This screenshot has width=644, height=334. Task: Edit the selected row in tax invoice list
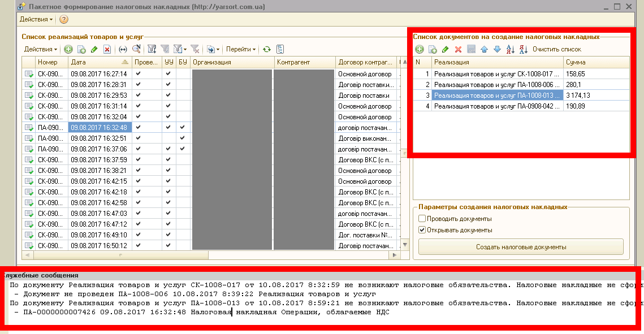pyautogui.click(x=445, y=49)
